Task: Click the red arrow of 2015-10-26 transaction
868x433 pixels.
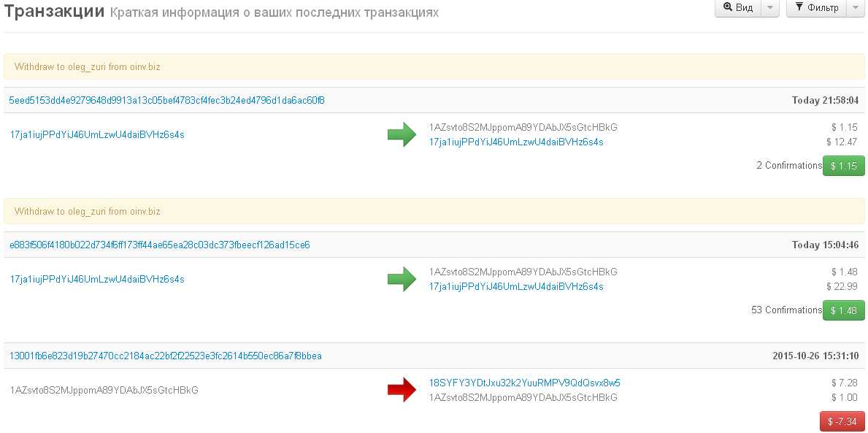Action: coord(402,390)
